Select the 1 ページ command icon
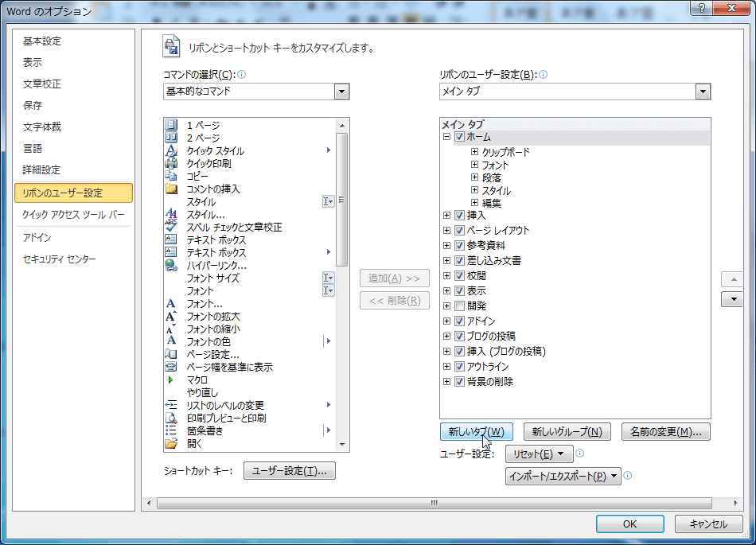This screenshot has height=545, width=756. click(x=171, y=125)
